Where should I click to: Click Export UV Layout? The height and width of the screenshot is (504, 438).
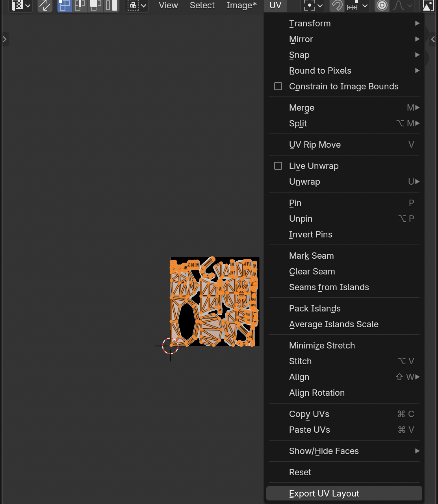[324, 493]
